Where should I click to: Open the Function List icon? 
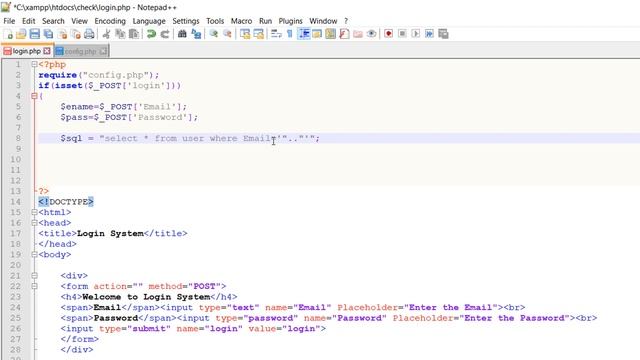[x=344, y=34]
